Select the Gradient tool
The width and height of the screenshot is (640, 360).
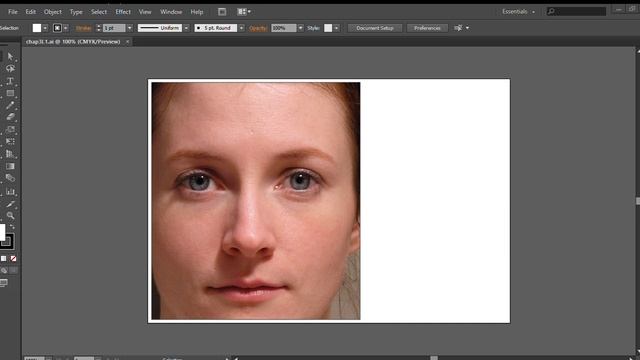coord(10,166)
